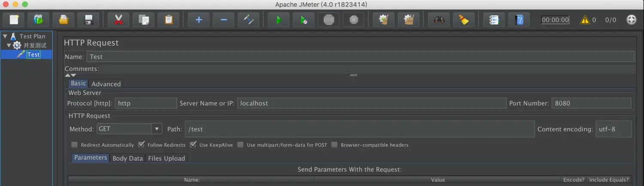Click the Comments input field
This screenshot has height=186, width=644.
point(367,69)
